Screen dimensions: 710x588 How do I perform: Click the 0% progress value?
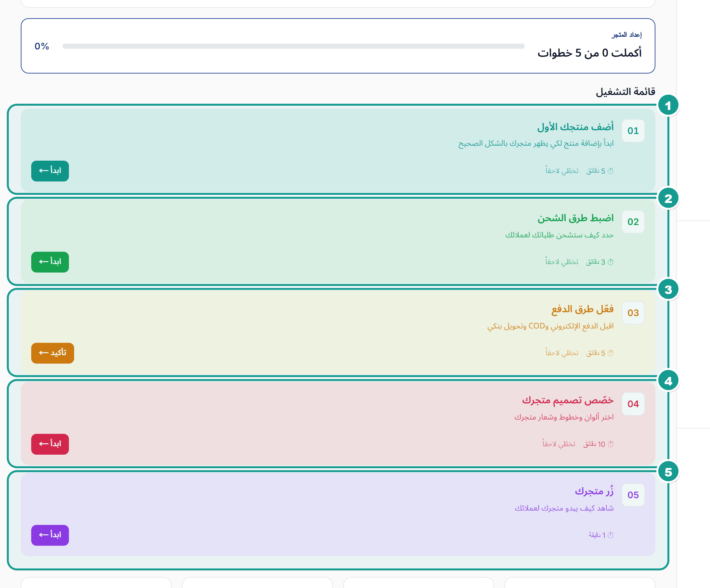pos(42,46)
